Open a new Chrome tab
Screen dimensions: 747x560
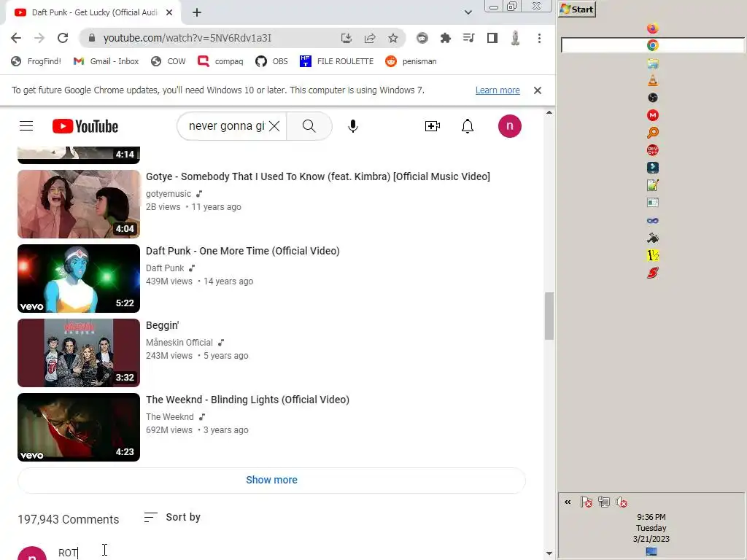point(197,13)
